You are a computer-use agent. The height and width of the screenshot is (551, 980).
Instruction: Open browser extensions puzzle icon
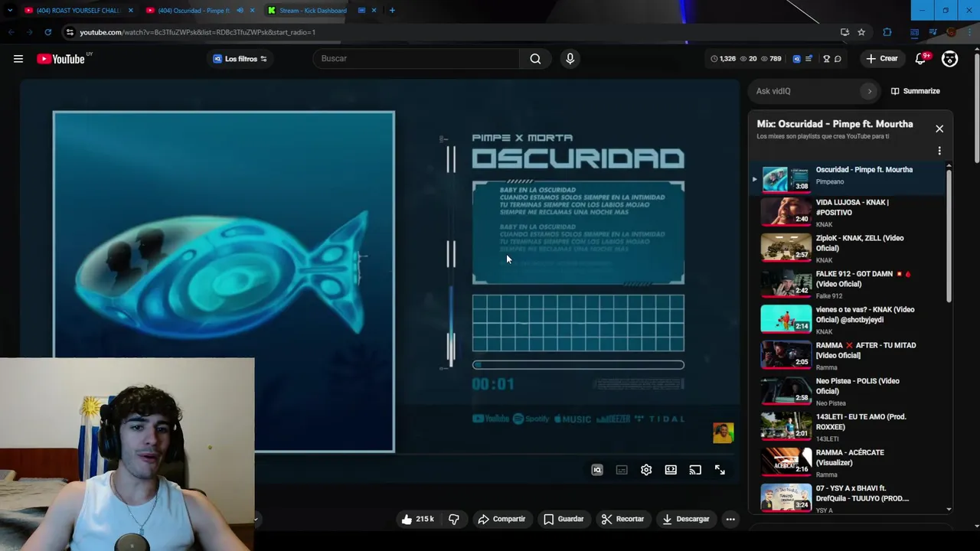tap(887, 32)
